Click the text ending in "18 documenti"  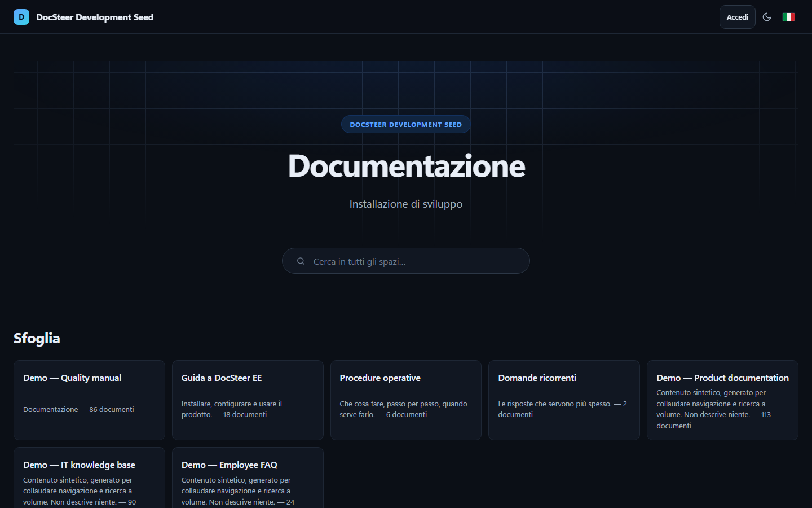[x=232, y=409]
